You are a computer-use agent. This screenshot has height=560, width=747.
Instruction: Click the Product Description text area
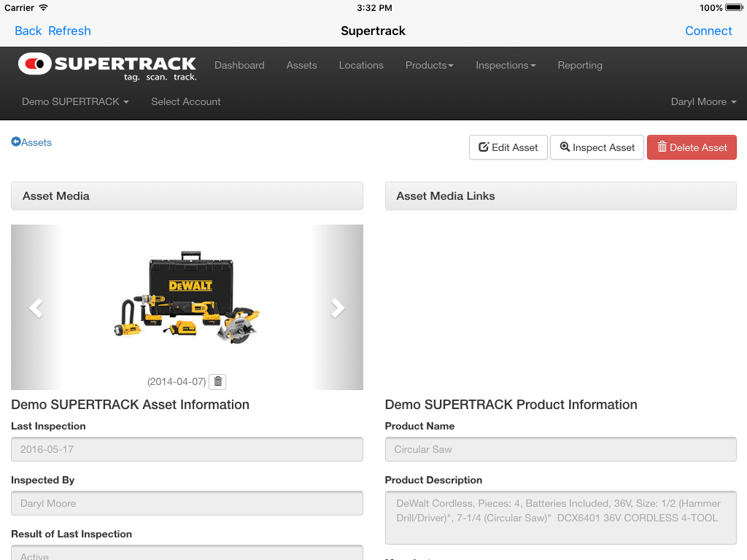tap(561, 518)
